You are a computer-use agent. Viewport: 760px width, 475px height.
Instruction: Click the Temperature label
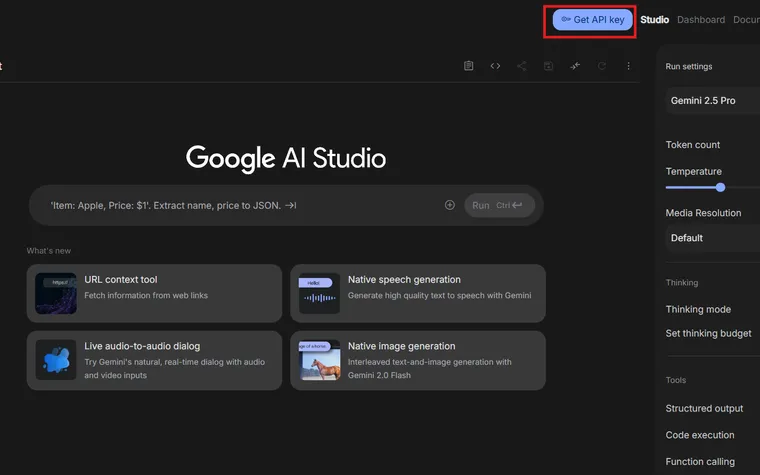(694, 172)
